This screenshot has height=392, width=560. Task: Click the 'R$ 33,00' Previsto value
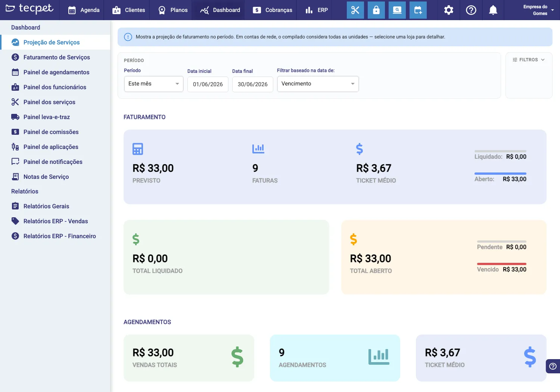[153, 168]
